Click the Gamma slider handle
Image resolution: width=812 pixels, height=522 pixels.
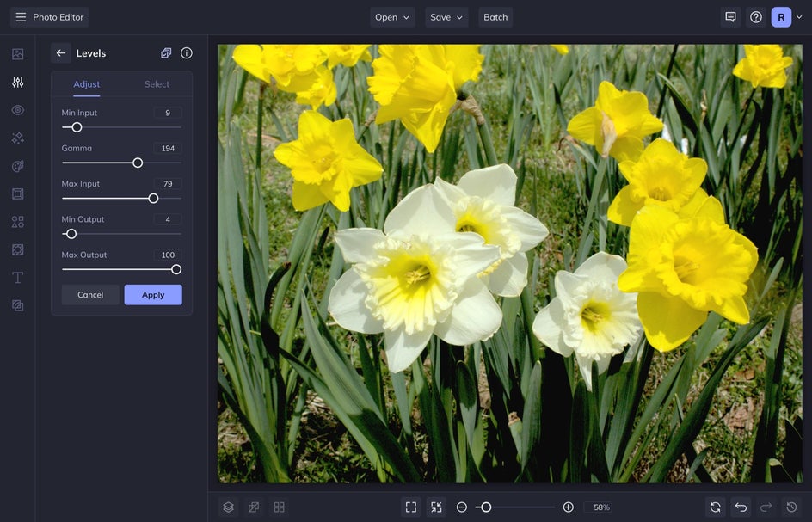pyautogui.click(x=138, y=163)
